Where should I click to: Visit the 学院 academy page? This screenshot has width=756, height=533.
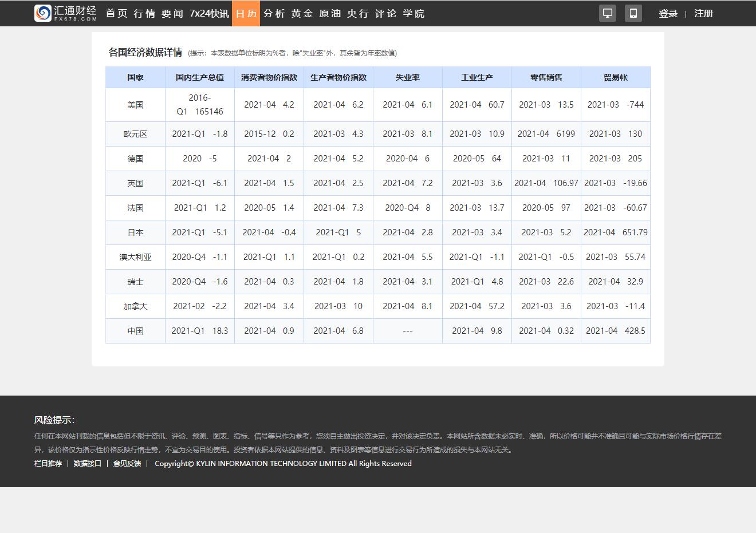[x=414, y=13]
